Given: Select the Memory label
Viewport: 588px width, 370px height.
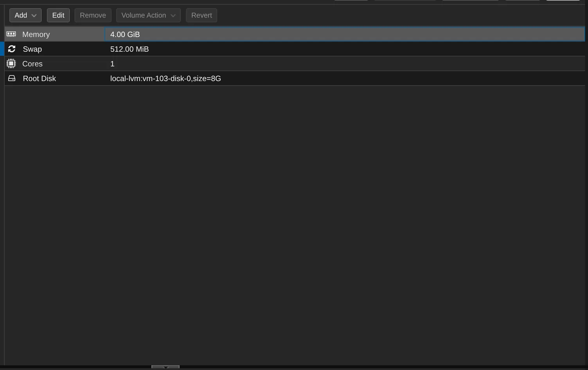Looking at the screenshot, I should click(36, 34).
